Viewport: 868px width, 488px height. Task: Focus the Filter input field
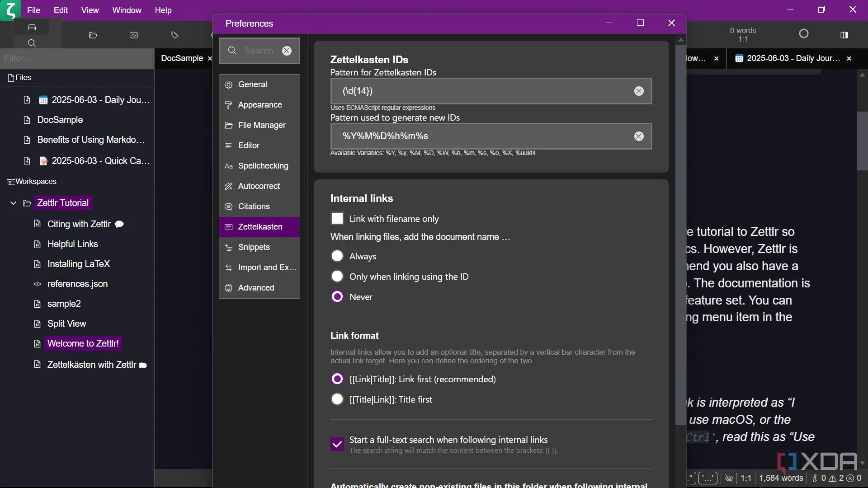[77, 59]
